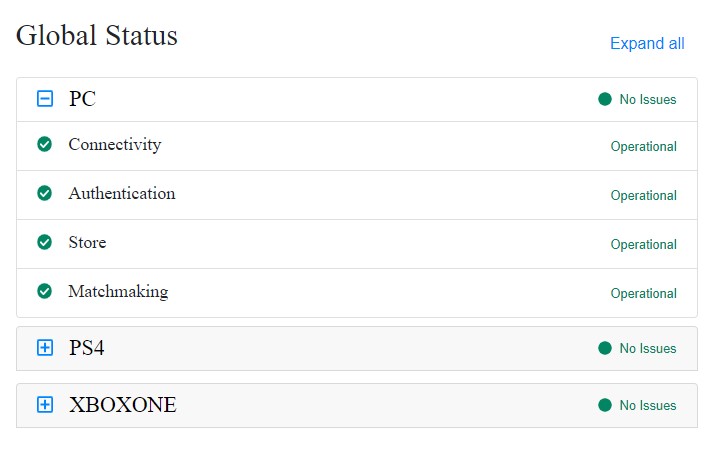Click the PC green status dot
The width and height of the screenshot is (711, 450).
[605, 99]
